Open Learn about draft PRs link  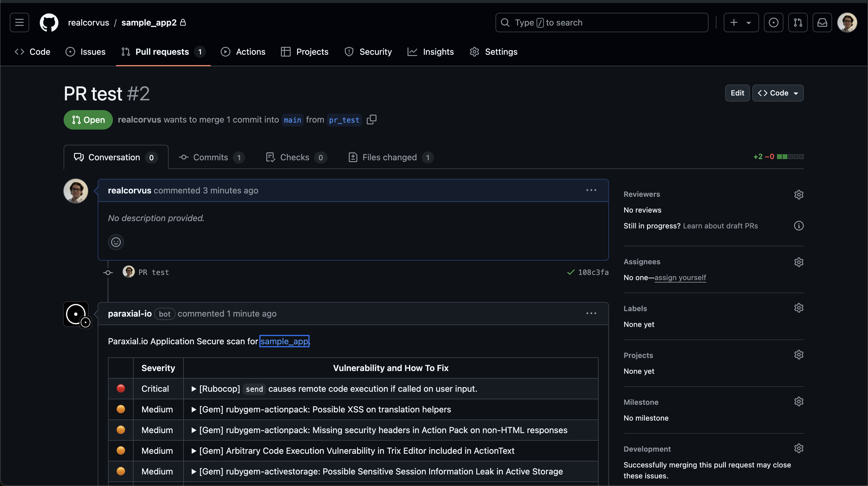click(x=720, y=226)
